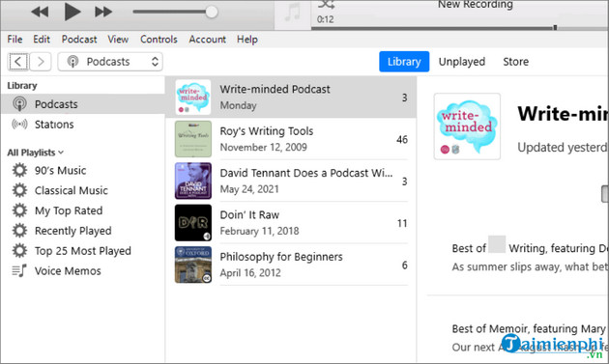Adjust the volume slider knob
Image resolution: width=609 pixels, height=364 pixels.
point(212,12)
